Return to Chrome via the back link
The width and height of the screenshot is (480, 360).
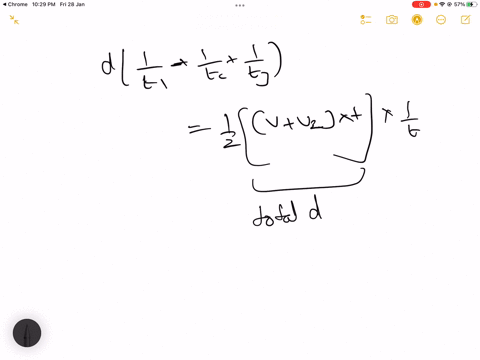tap(15, 4)
